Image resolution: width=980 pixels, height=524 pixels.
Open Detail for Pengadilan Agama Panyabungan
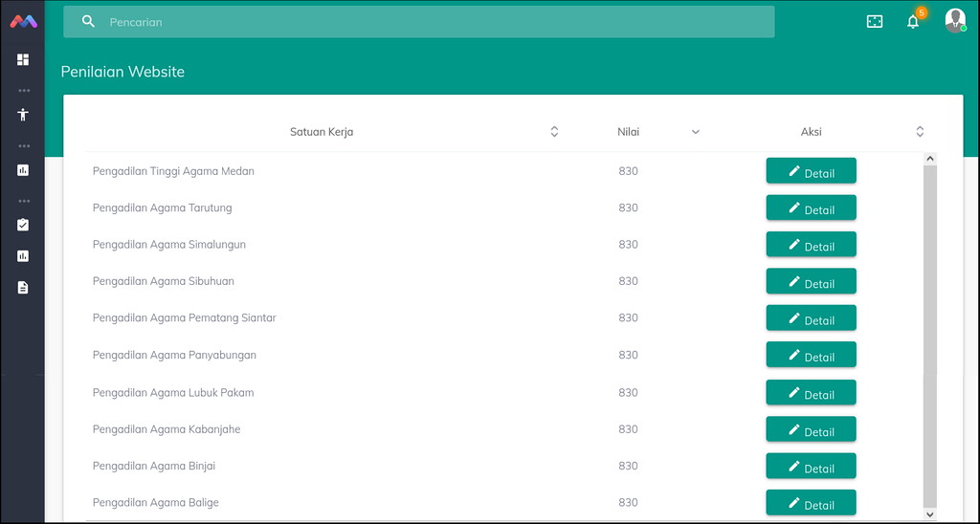812,355
